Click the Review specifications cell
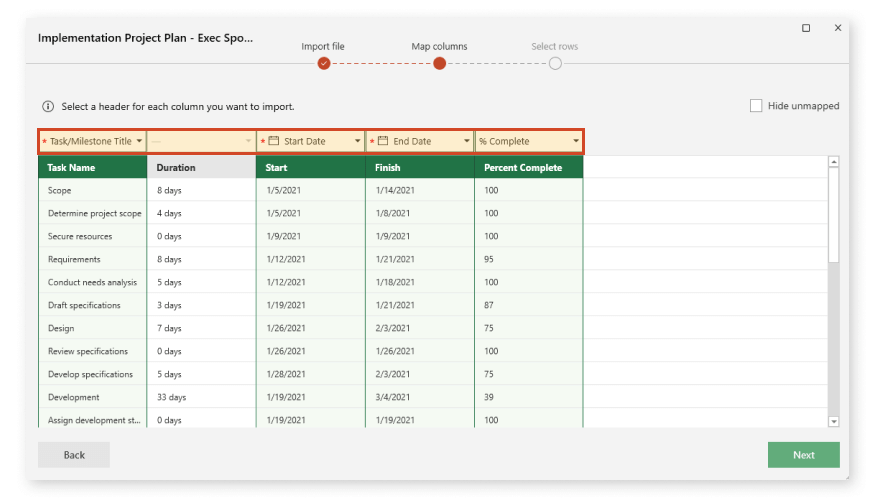This screenshot has width=874, height=498. click(x=93, y=351)
